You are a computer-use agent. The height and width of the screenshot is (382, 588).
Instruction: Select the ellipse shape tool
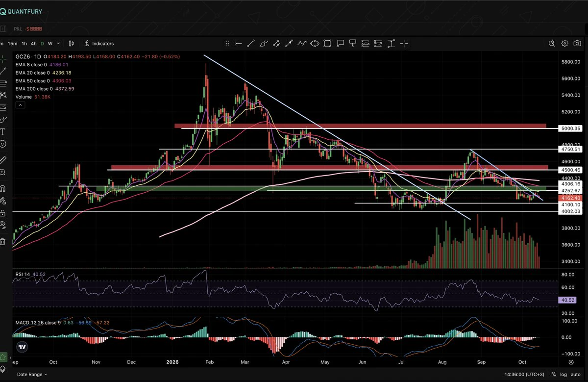(315, 44)
